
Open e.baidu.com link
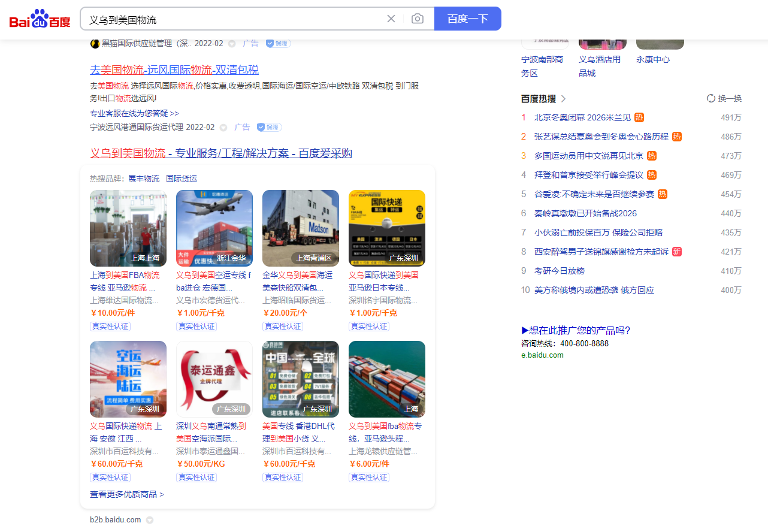(x=542, y=355)
